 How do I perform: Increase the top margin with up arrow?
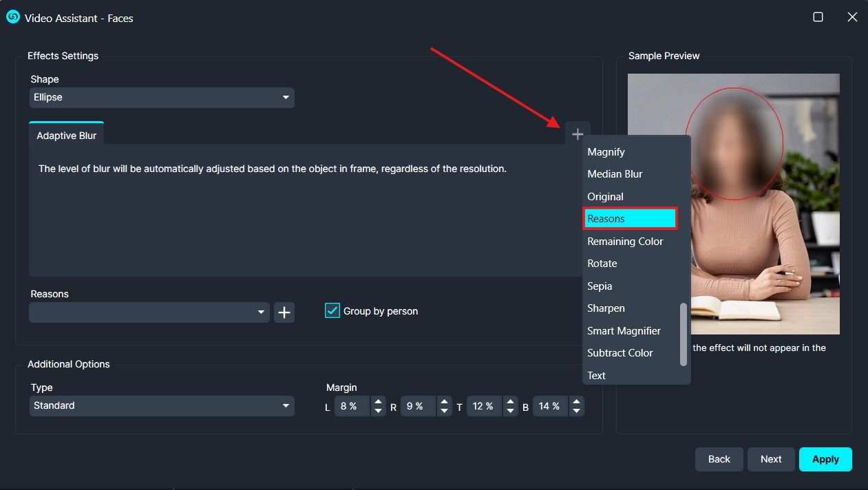[510, 402]
